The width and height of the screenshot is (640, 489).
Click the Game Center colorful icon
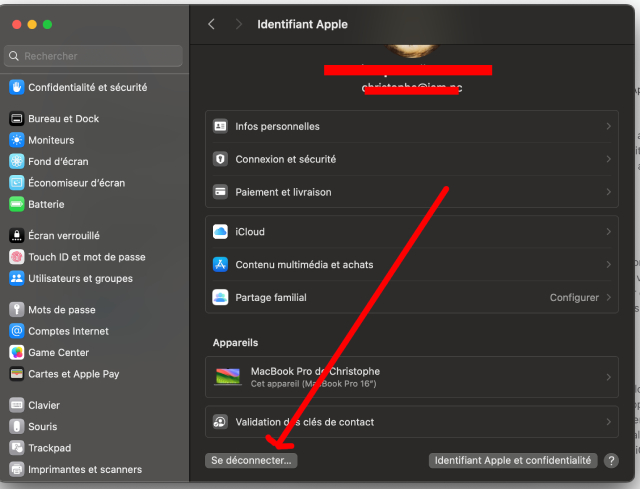17,352
